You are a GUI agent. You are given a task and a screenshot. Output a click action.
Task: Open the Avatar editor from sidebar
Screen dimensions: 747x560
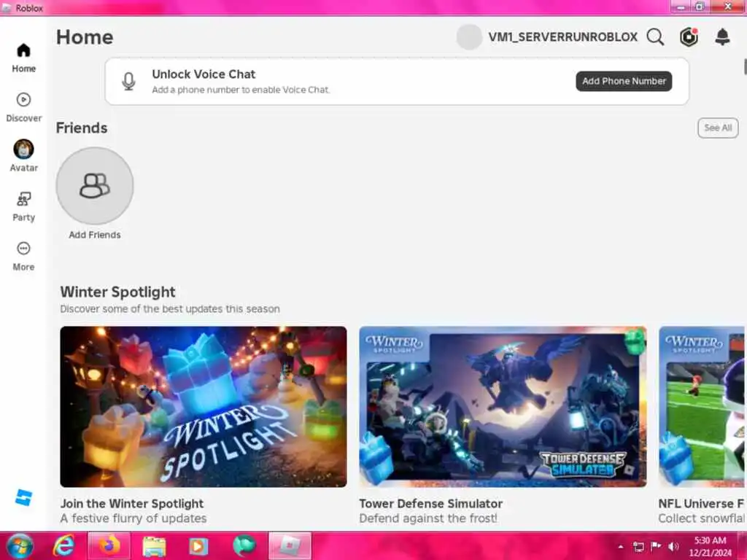pos(23,156)
